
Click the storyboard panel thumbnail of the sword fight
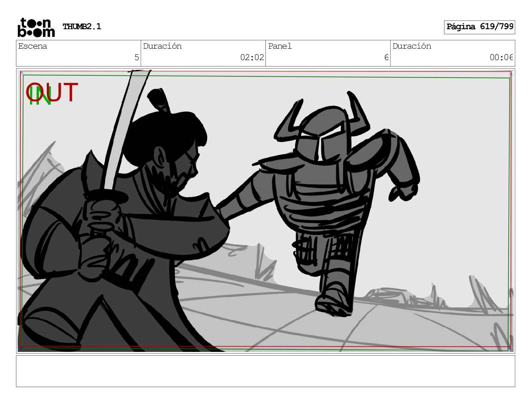click(266, 211)
